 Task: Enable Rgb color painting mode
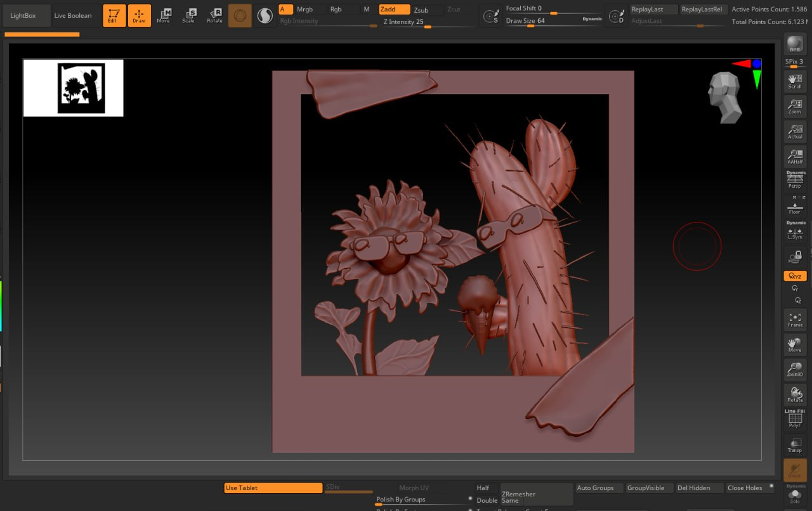[x=343, y=10]
